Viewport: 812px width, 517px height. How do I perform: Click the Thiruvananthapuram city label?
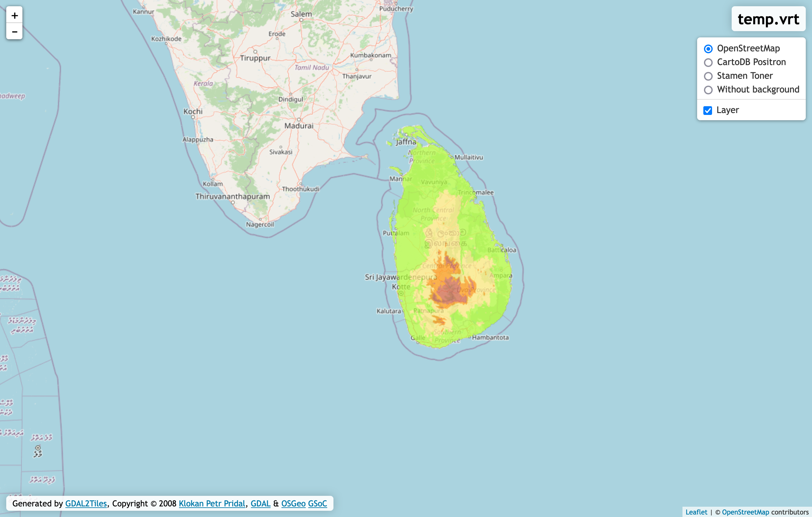click(232, 196)
